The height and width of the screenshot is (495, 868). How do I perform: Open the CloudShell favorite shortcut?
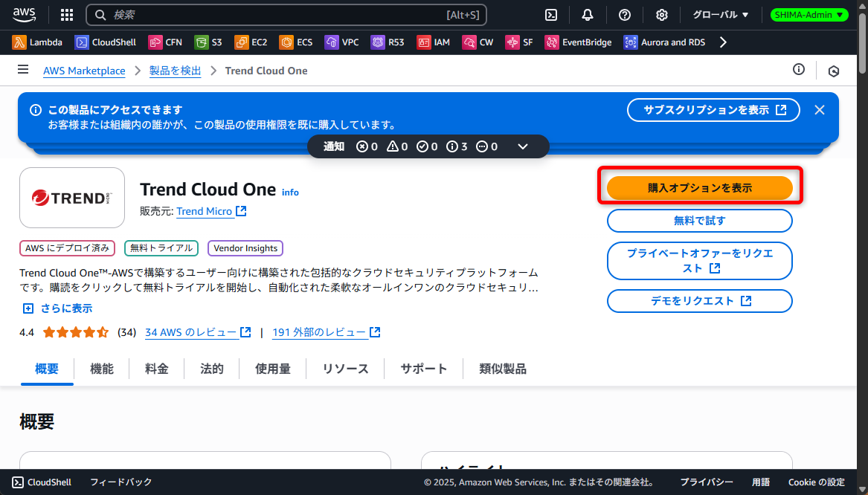click(x=106, y=42)
